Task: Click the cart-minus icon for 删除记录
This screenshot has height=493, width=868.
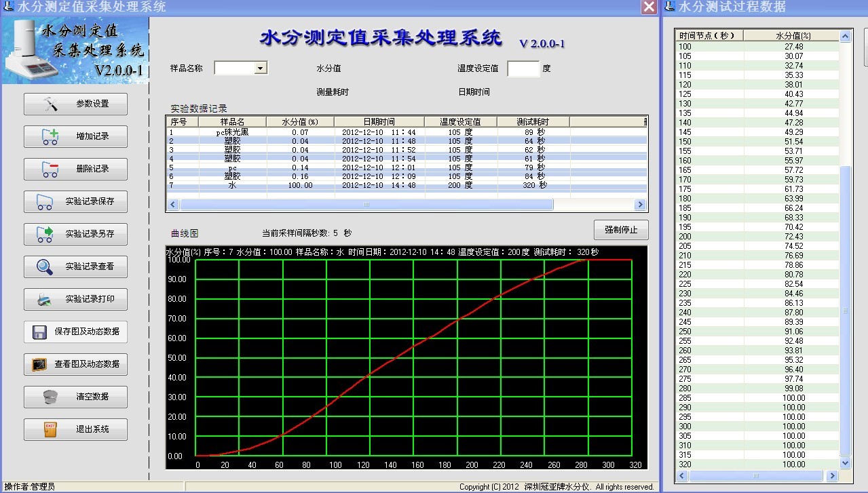Action: click(x=50, y=169)
